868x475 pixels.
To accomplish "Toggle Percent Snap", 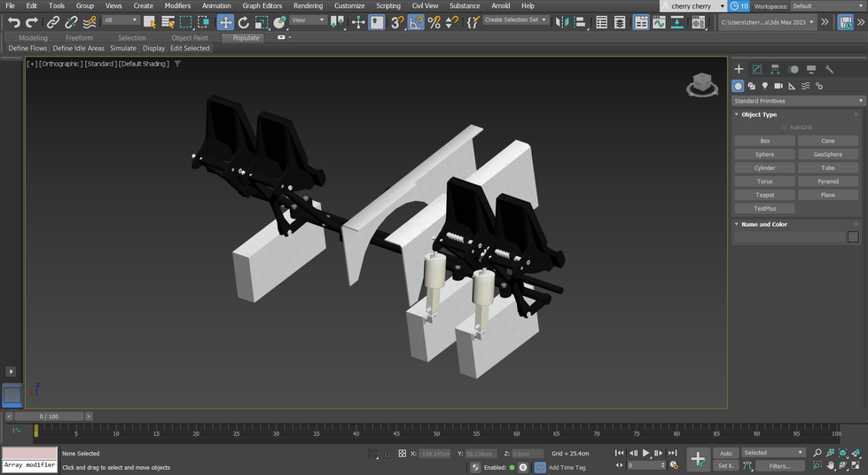I will pos(434,22).
